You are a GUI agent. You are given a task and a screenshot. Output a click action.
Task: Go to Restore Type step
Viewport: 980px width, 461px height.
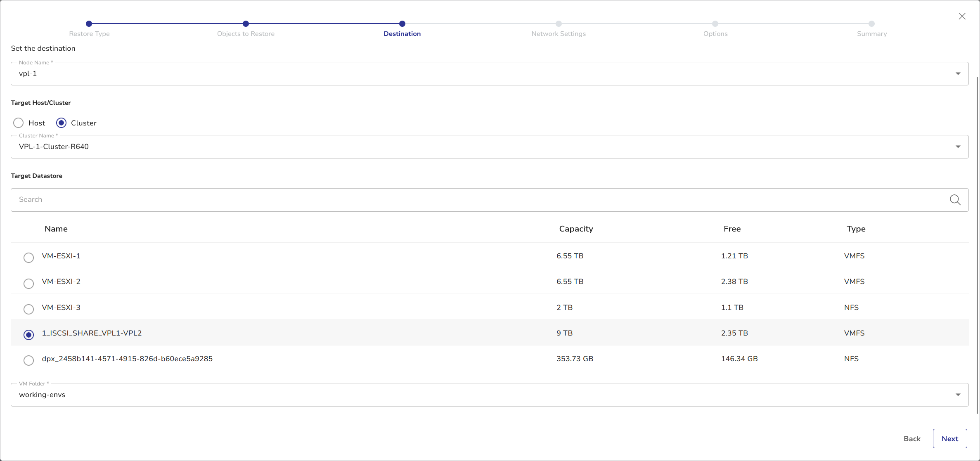[89, 24]
